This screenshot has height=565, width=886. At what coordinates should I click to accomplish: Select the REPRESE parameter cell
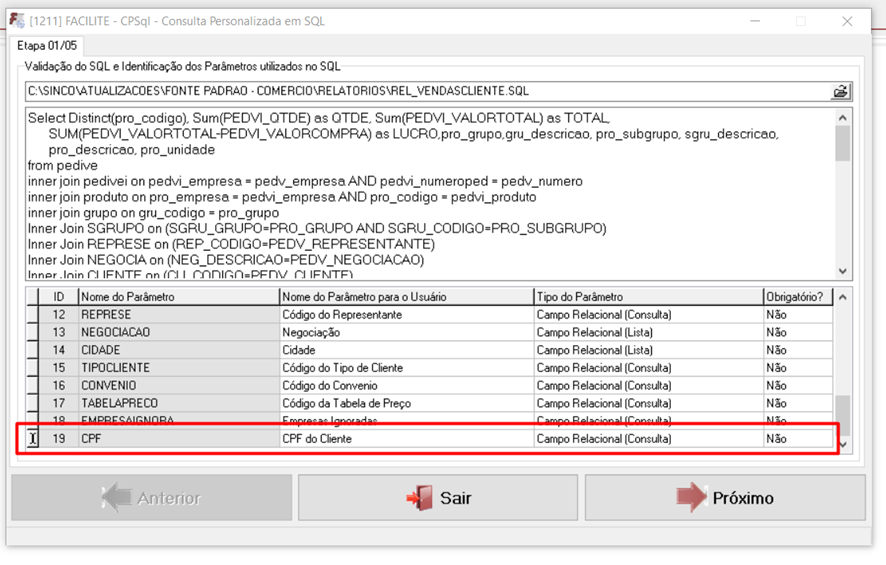click(179, 315)
